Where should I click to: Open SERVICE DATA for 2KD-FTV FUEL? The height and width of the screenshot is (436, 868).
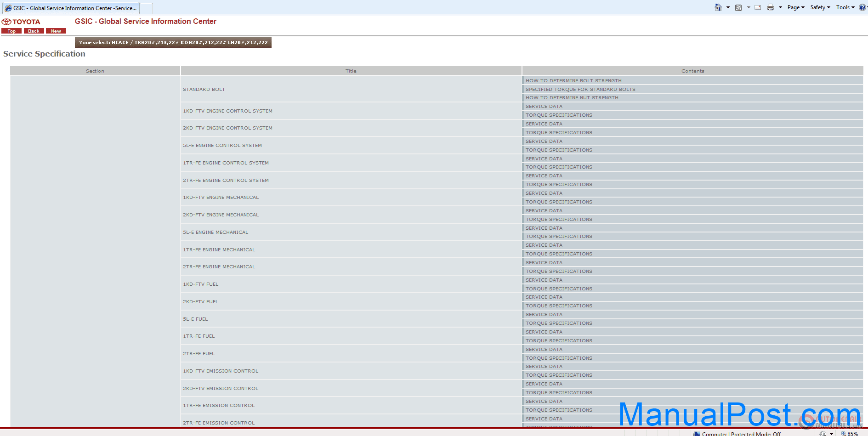[544, 297]
